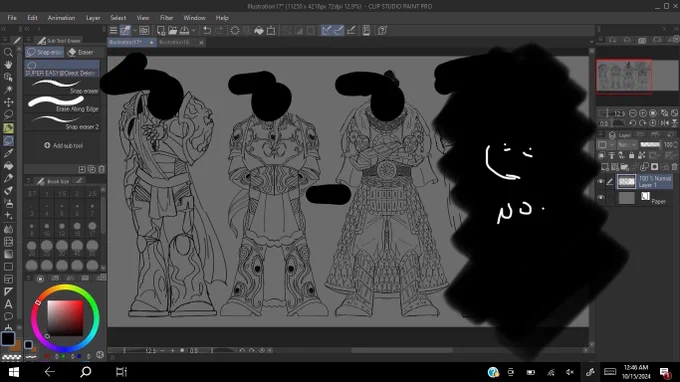Toggle Clip to layer below icon
The height and width of the screenshot is (382, 680).
click(602, 155)
